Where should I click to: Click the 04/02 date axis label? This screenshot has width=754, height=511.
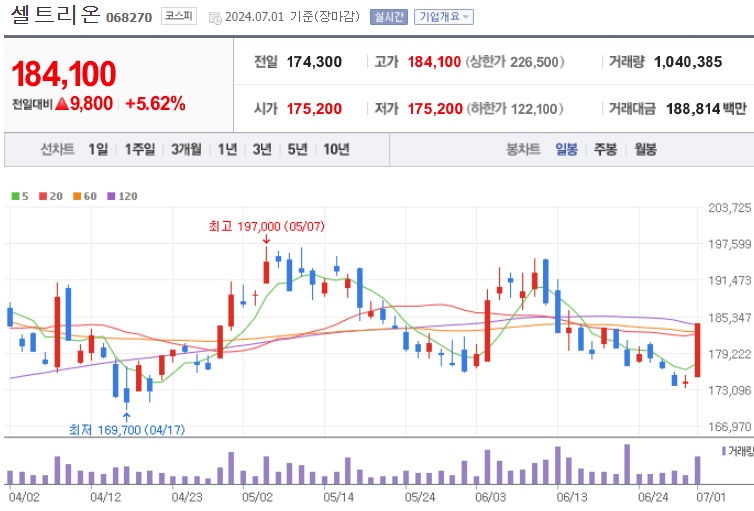25,497
